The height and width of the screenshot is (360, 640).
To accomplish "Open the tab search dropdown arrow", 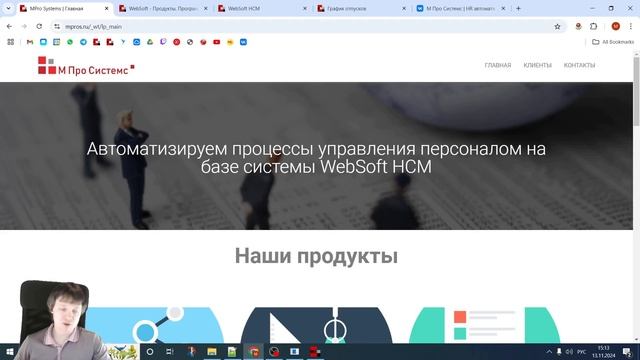I will pos(8,8).
